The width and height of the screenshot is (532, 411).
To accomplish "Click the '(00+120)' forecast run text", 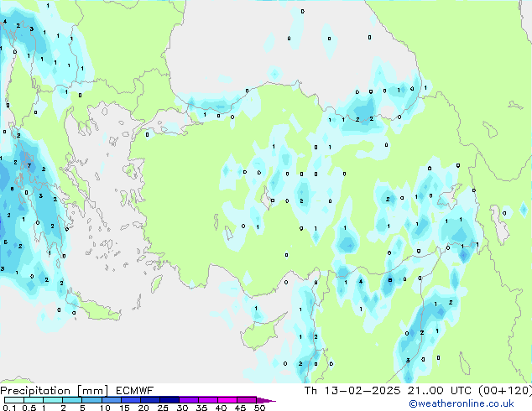I will [x=505, y=391].
